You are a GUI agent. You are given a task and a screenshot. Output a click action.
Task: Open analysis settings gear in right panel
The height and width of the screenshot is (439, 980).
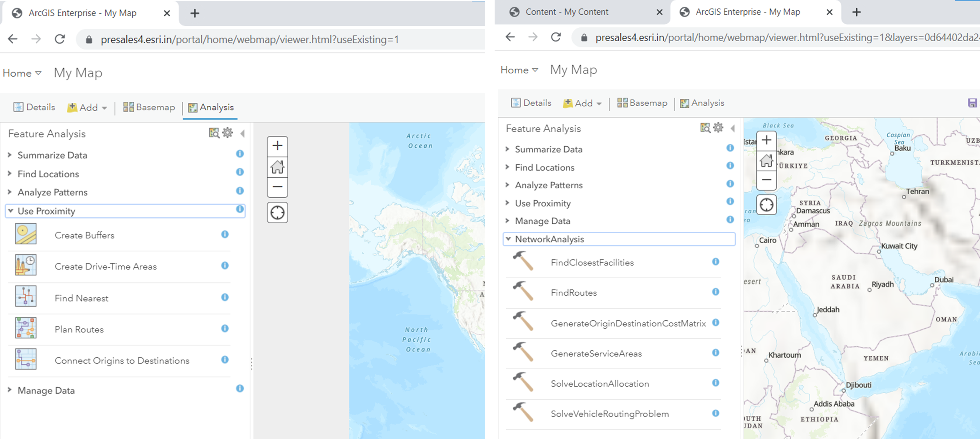pos(718,128)
